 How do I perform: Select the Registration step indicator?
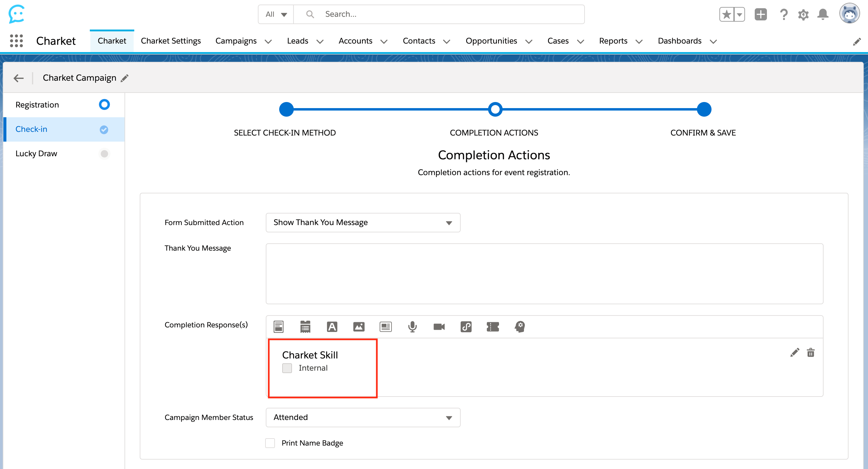[x=104, y=104]
